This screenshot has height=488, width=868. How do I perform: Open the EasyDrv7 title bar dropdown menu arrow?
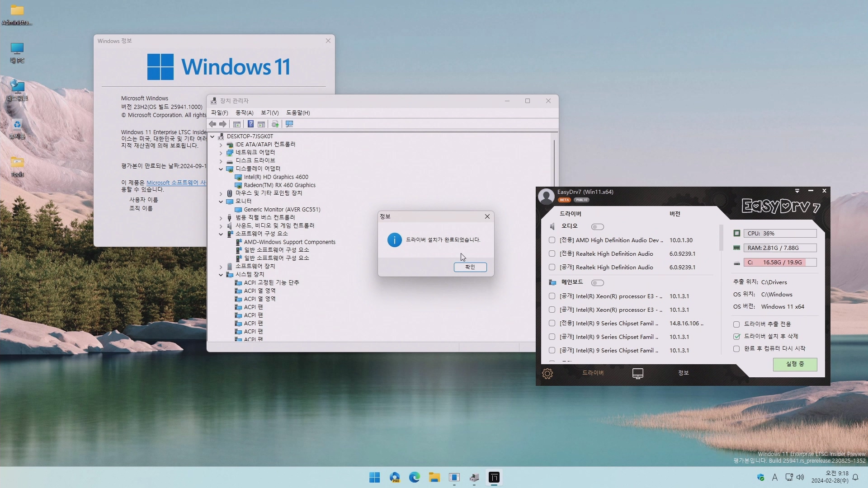(797, 191)
